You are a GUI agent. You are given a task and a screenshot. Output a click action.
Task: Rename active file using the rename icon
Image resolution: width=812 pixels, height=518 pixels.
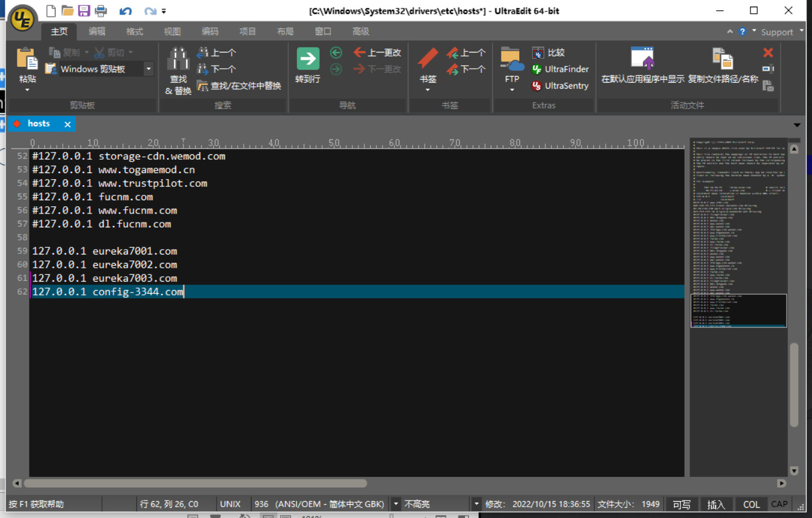click(768, 69)
